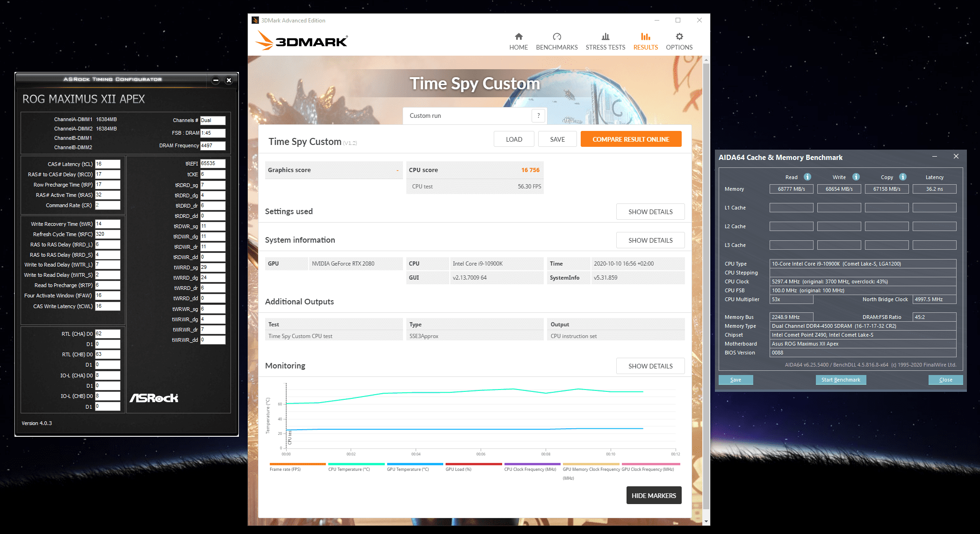
Task: Open the Benchmarks gauge icon
Action: click(556, 36)
